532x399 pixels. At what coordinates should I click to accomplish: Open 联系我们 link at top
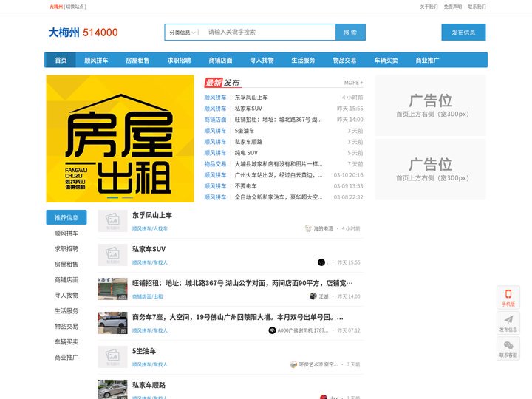(477, 7)
